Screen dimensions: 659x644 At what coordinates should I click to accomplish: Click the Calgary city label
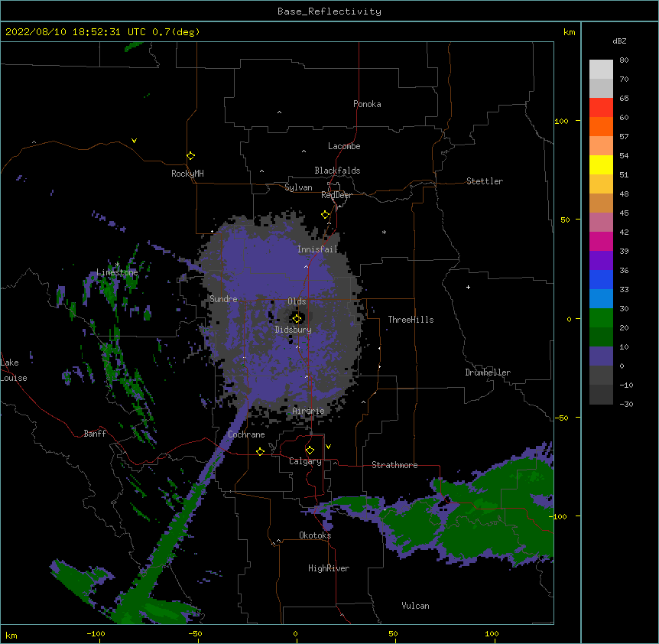tap(305, 461)
